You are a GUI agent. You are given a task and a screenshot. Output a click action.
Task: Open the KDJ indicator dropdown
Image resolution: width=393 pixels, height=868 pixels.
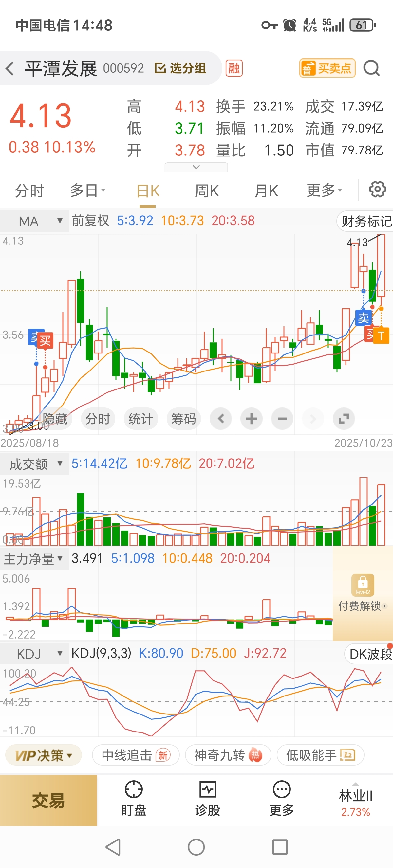[34, 654]
